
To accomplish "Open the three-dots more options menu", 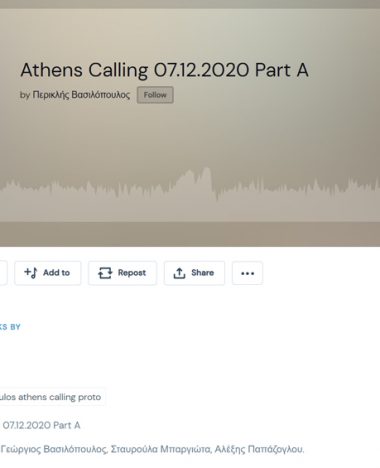I will 247,273.
